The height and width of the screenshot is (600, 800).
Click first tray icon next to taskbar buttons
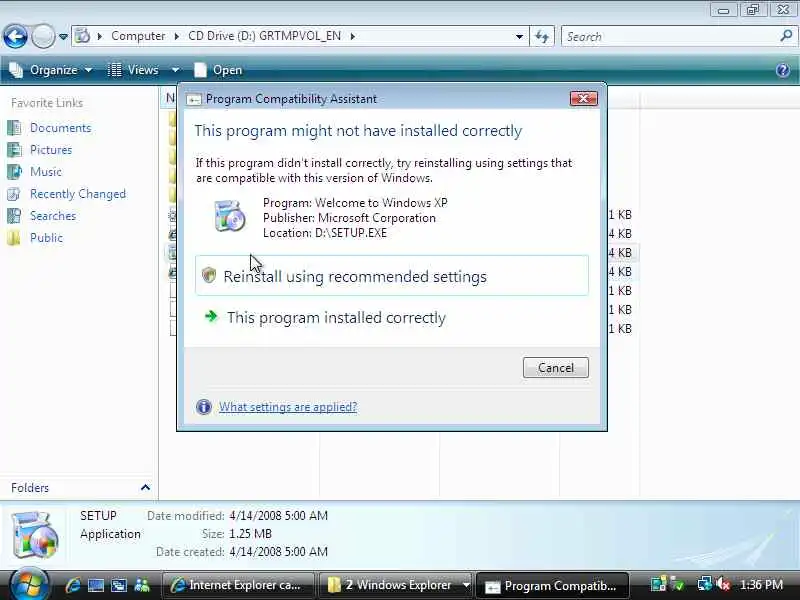tap(659, 584)
